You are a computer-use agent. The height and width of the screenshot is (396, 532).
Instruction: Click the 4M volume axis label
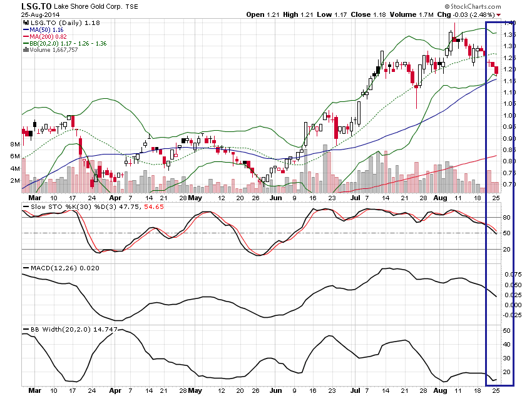(15, 168)
